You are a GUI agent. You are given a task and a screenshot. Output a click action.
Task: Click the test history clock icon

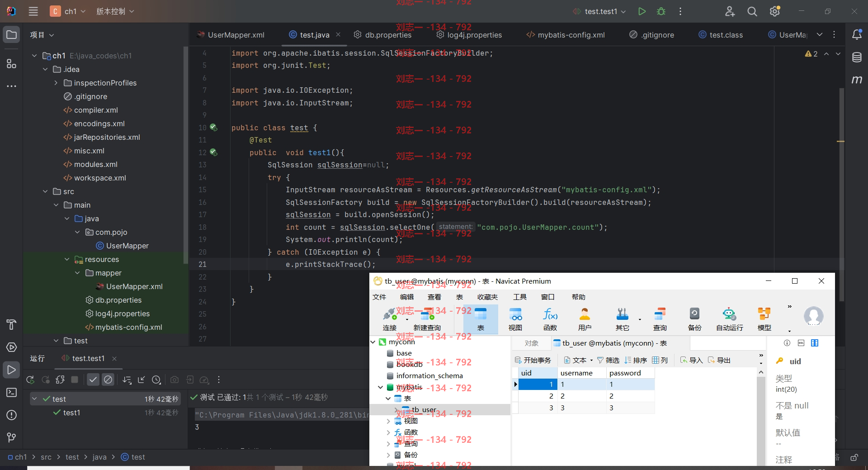click(156, 380)
